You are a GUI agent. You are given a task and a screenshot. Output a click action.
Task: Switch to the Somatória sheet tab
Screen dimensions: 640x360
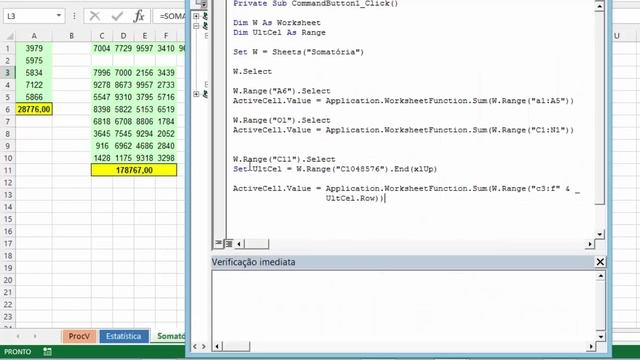[x=170, y=336]
